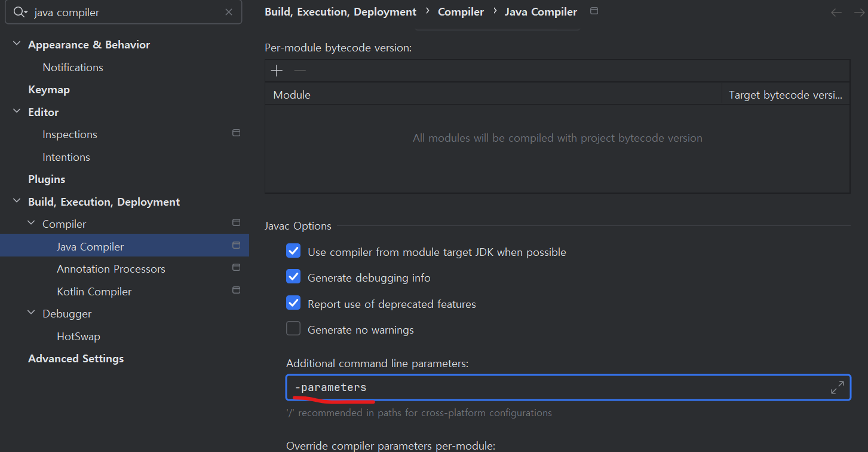868x452 pixels.
Task: Click the project-level icon beside Kotlin Compiler
Action: pyautogui.click(x=236, y=290)
